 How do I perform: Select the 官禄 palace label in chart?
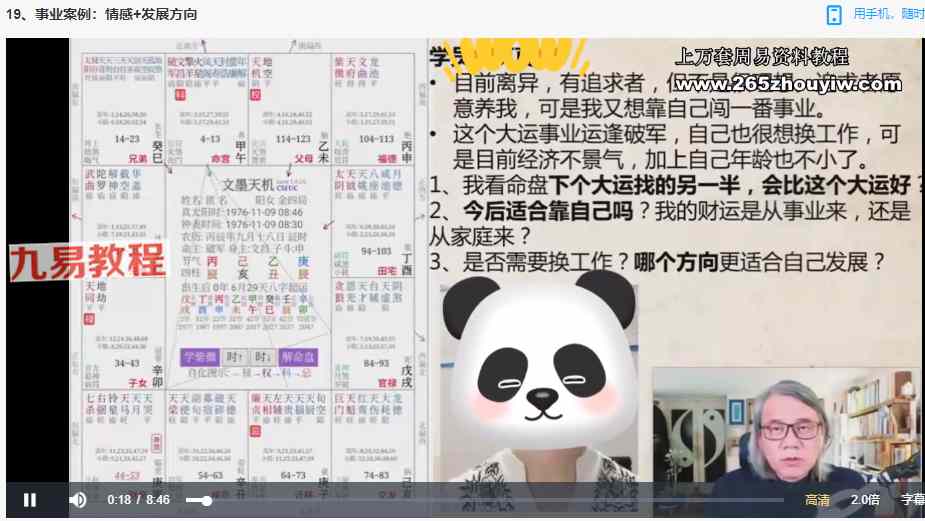(x=385, y=382)
